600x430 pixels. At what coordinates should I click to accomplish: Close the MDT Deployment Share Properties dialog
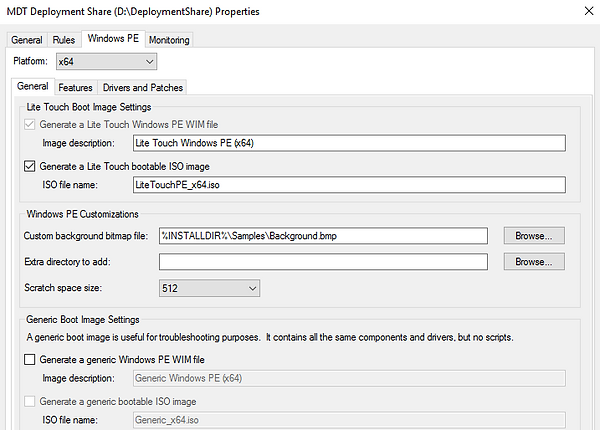click(x=589, y=11)
